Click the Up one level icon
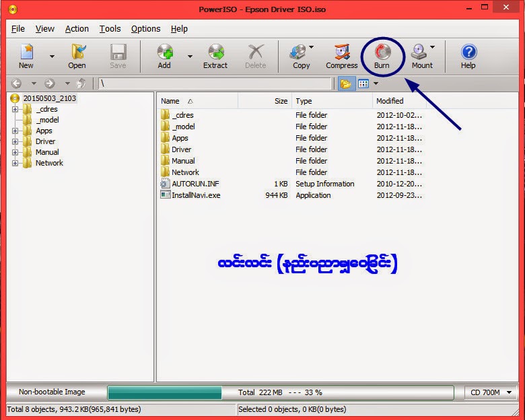Screen dimensions: 525x420 [x=81, y=83]
